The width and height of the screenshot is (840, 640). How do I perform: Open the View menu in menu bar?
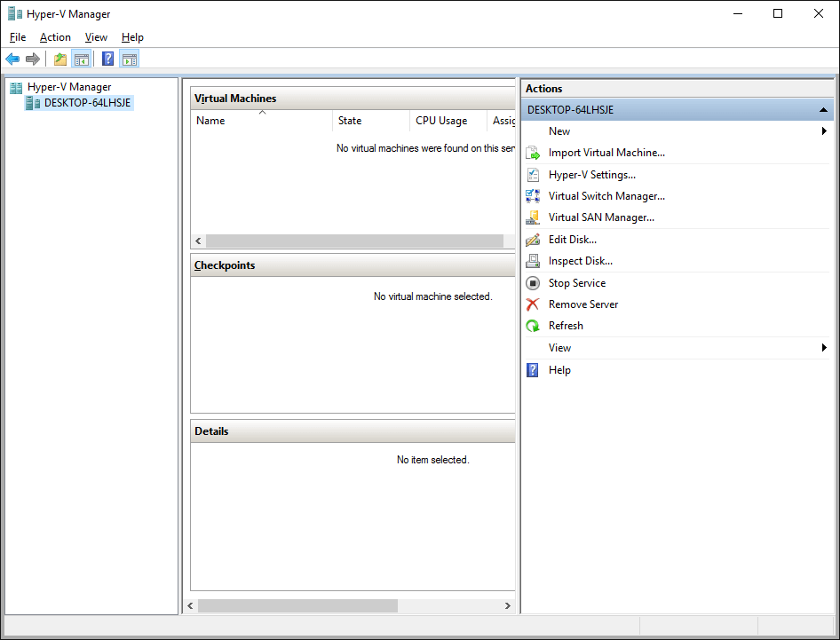coord(96,37)
